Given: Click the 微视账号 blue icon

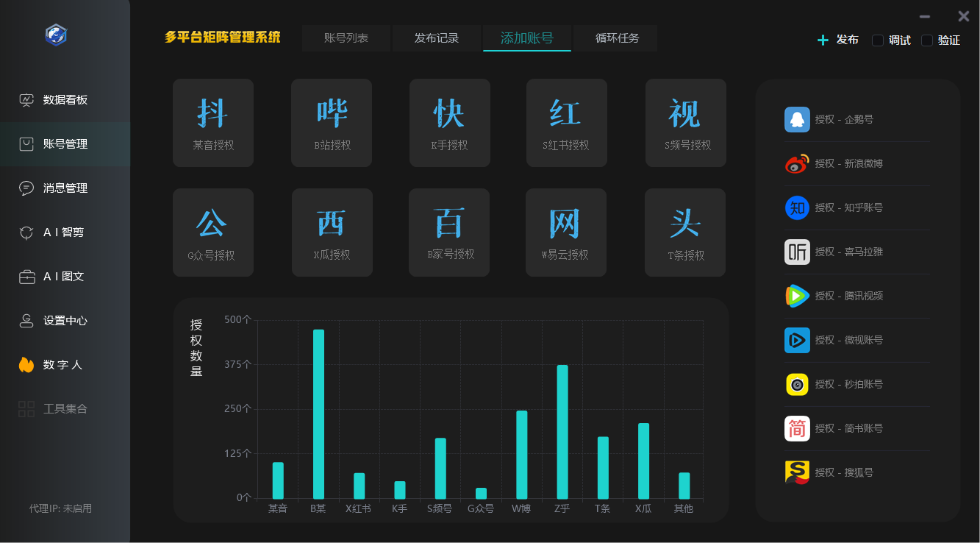Looking at the screenshot, I should click(797, 340).
